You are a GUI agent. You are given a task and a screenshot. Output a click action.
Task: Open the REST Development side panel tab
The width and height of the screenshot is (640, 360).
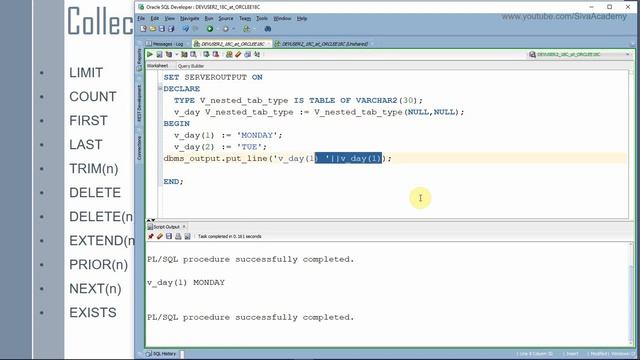(139, 103)
